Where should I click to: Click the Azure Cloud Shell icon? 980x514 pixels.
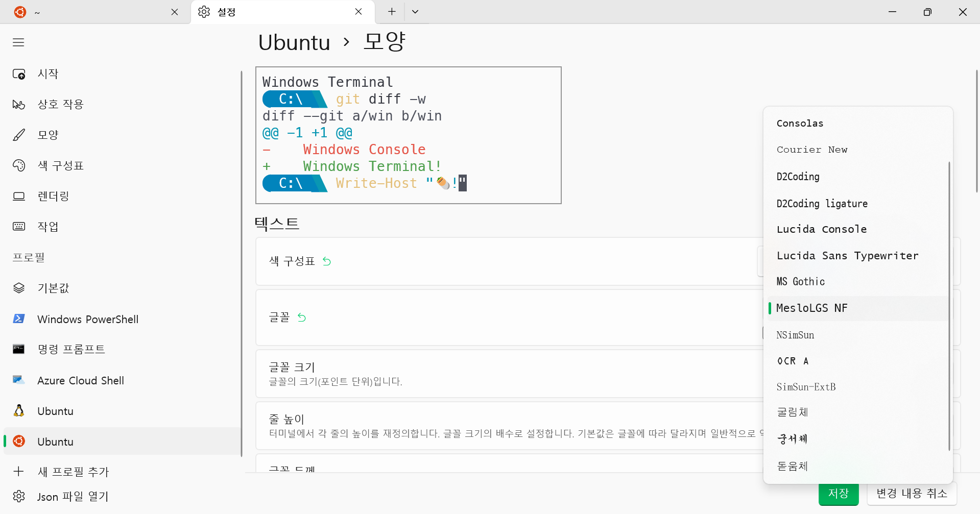pos(19,380)
